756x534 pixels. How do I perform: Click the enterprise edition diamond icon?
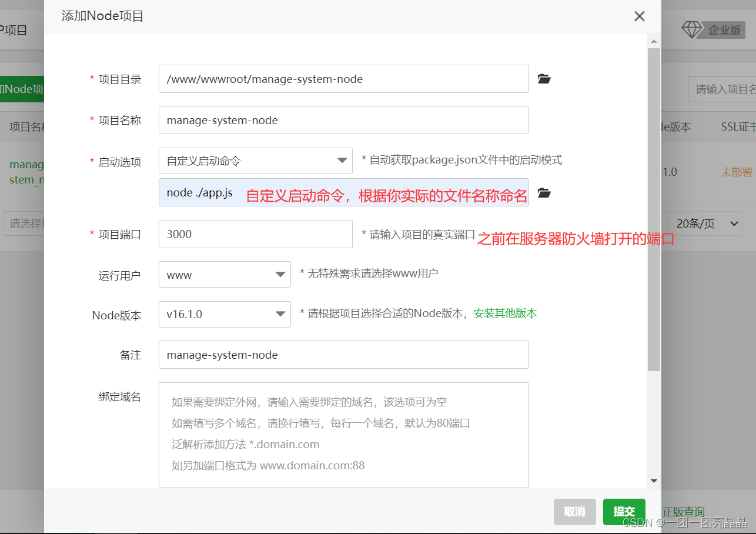[x=691, y=29]
